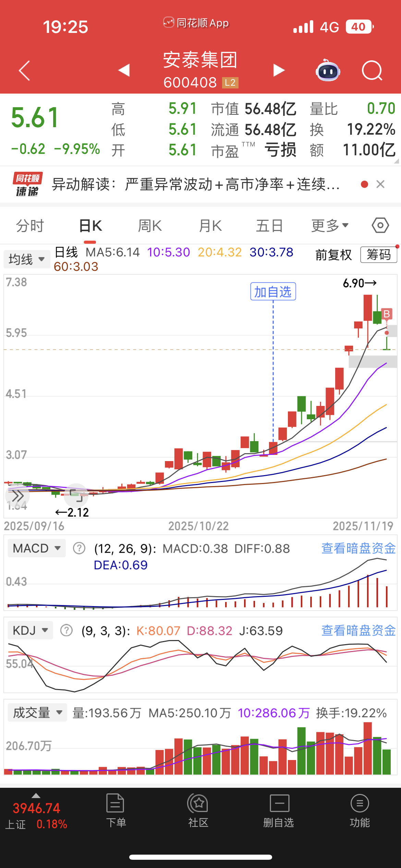401x868 pixels.
Task: Open the 更多 more periods dropdown
Action: [330, 226]
